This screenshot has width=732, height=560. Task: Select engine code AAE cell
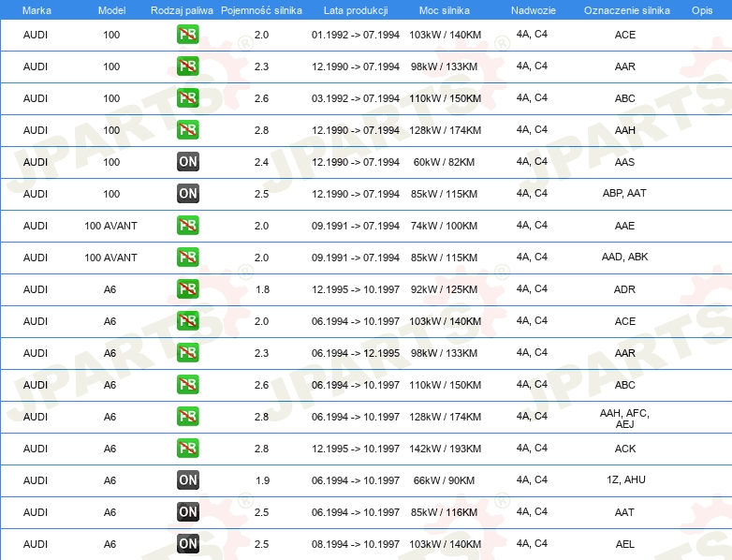pos(624,226)
